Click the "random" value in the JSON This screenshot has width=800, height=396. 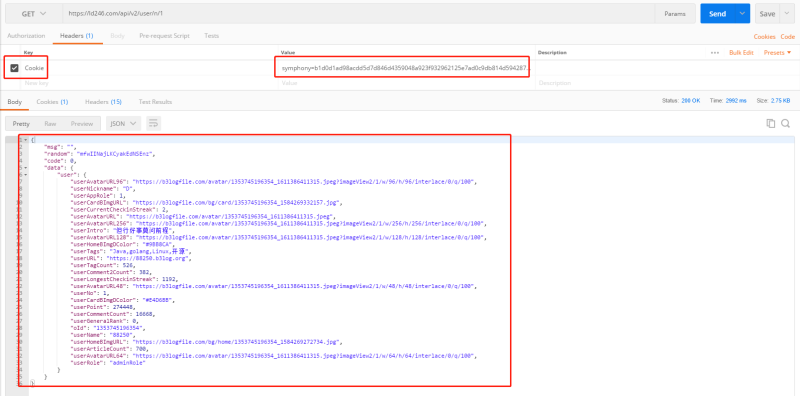[115, 153]
